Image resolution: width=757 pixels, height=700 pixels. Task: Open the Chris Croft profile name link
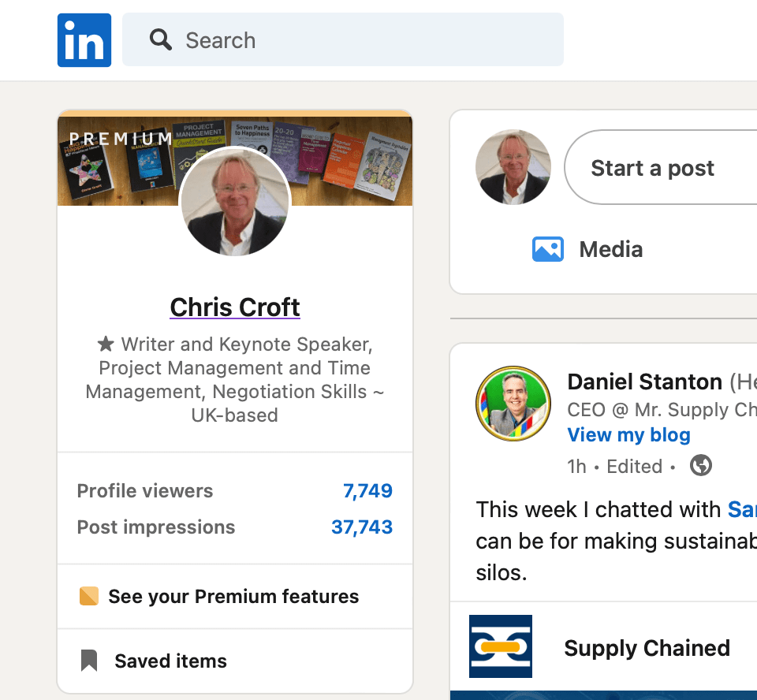[235, 307]
